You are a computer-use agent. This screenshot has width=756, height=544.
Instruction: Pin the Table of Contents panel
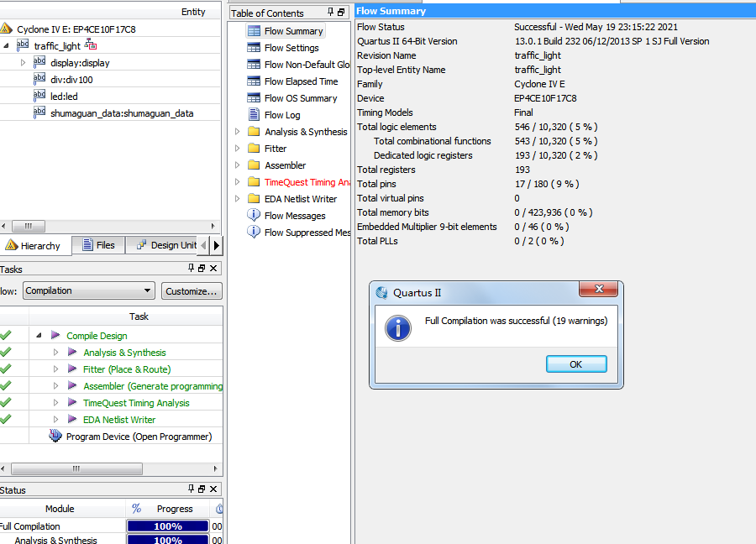pos(330,12)
